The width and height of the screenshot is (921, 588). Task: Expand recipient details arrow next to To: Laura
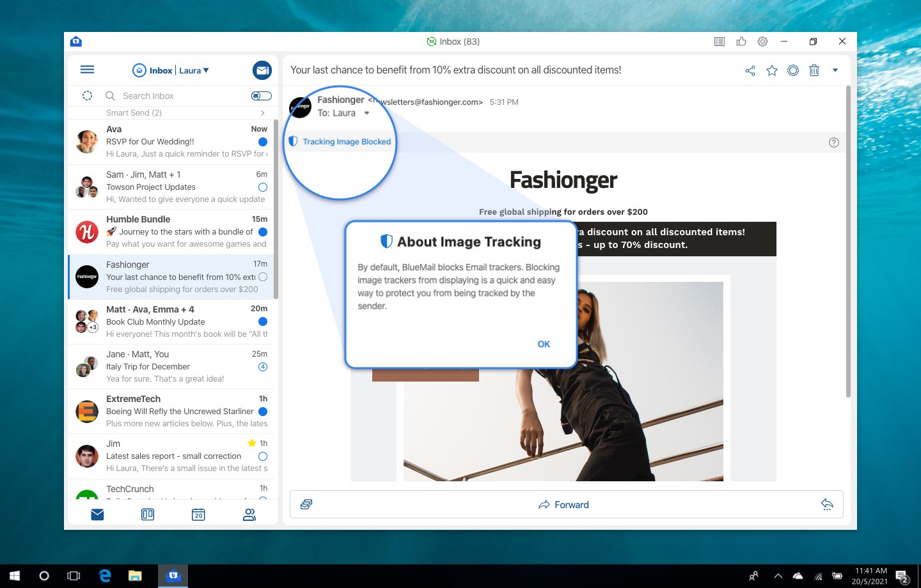[x=366, y=113]
